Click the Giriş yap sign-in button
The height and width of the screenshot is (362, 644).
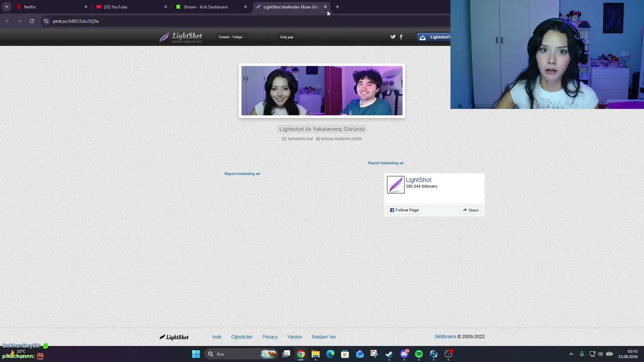click(x=286, y=37)
